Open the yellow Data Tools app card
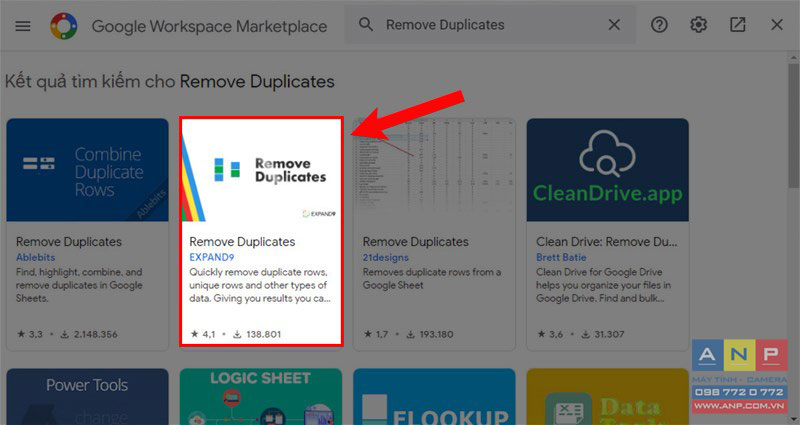This screenshot has height=425, width=800. pos(608,397)
